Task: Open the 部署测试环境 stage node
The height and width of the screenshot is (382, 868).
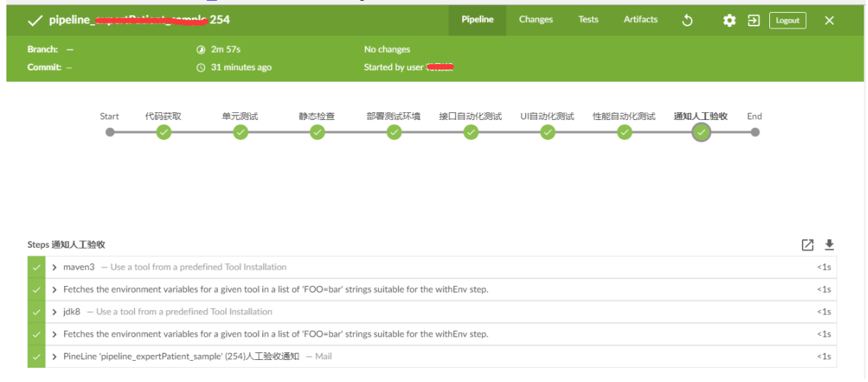Action: [394, 132]
